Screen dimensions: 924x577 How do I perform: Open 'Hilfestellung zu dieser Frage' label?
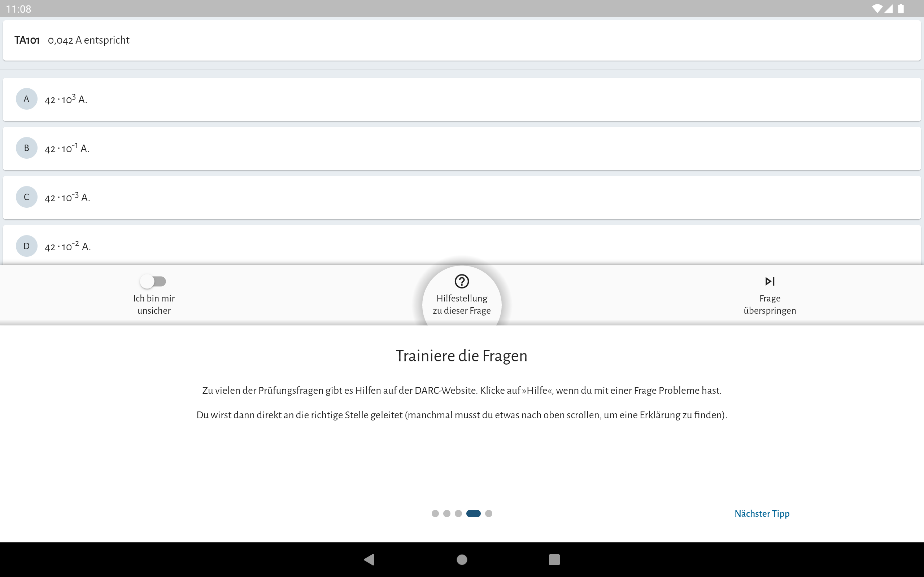coord(462,304)
